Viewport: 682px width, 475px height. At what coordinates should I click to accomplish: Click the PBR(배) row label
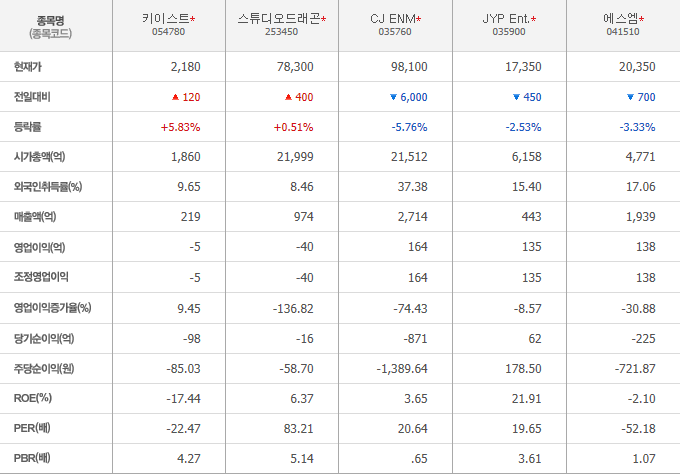(32, 458)
